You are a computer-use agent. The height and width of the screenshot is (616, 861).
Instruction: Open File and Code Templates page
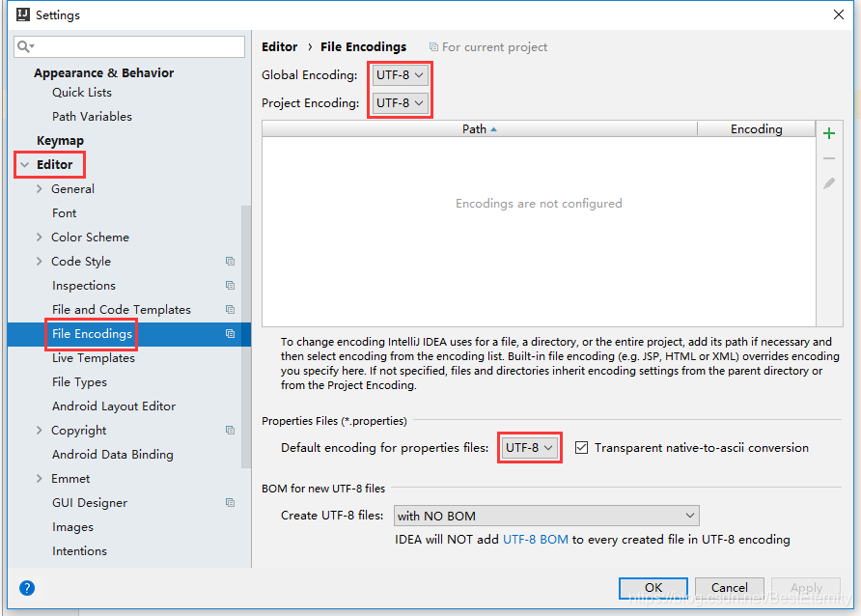[x=122, y=310]
